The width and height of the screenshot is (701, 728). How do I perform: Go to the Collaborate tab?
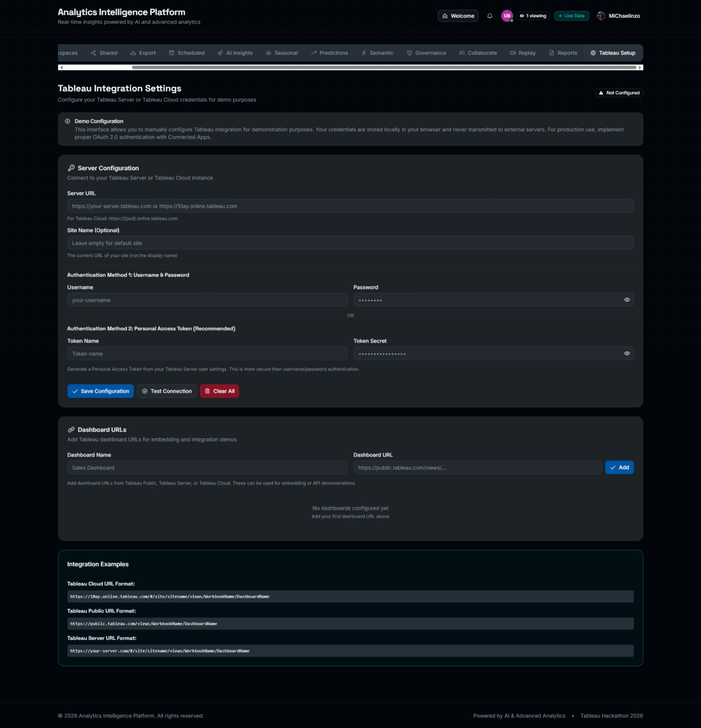tap(478, 53)
